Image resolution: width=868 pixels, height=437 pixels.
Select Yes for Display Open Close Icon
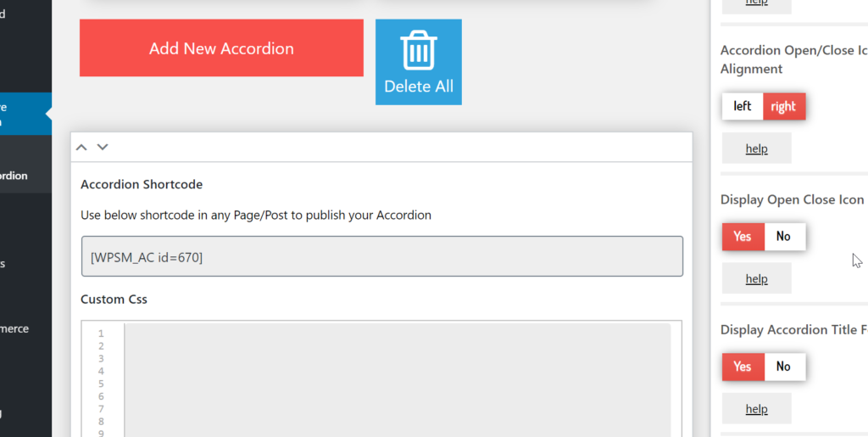tap(743, 237)
